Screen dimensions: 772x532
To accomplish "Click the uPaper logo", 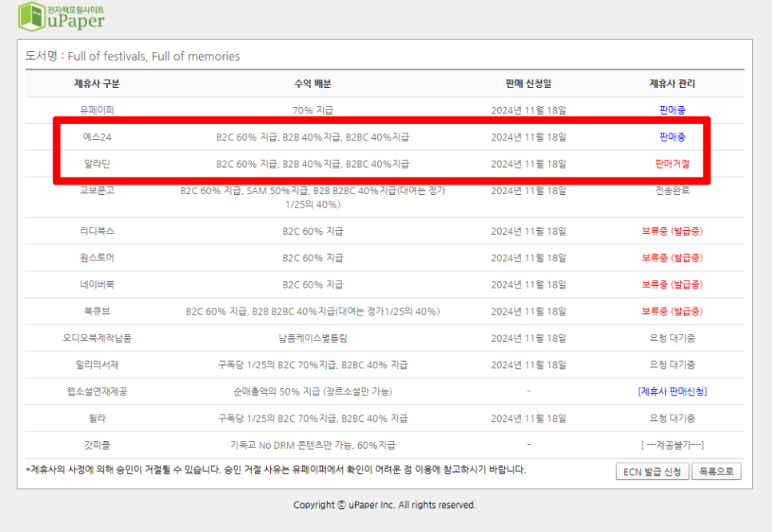I will [62, 16].
